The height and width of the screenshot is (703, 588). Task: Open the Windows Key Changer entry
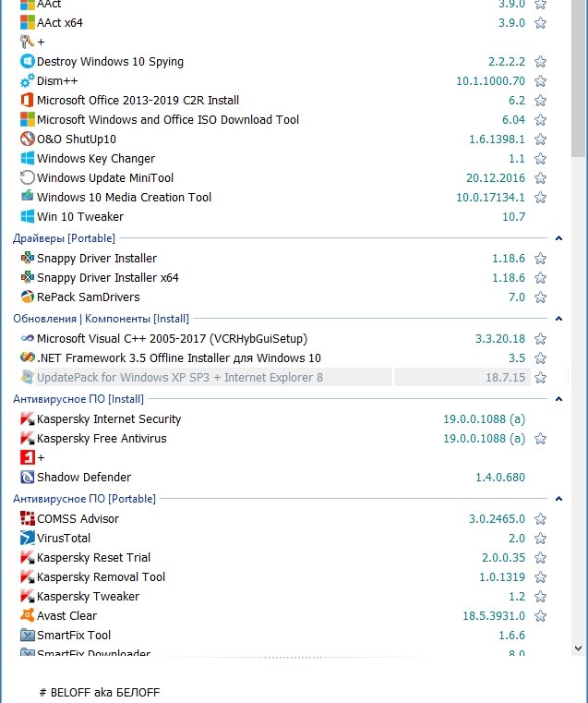click(x=96, y=158)
